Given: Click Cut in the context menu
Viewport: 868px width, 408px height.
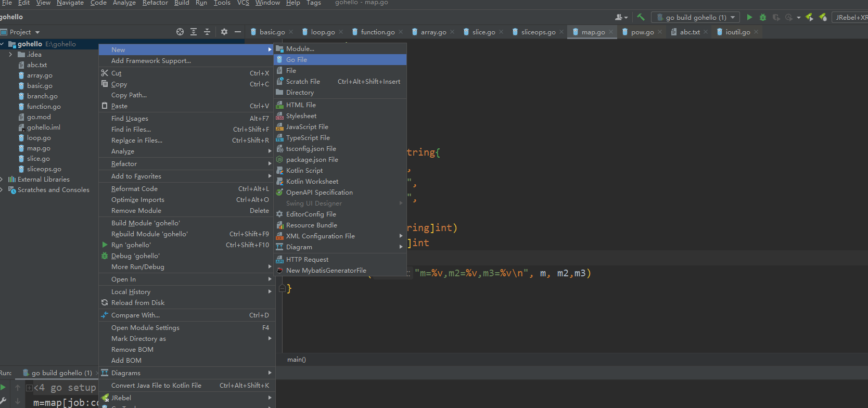Looking at the screenshot, I should [x=187, y=73].
